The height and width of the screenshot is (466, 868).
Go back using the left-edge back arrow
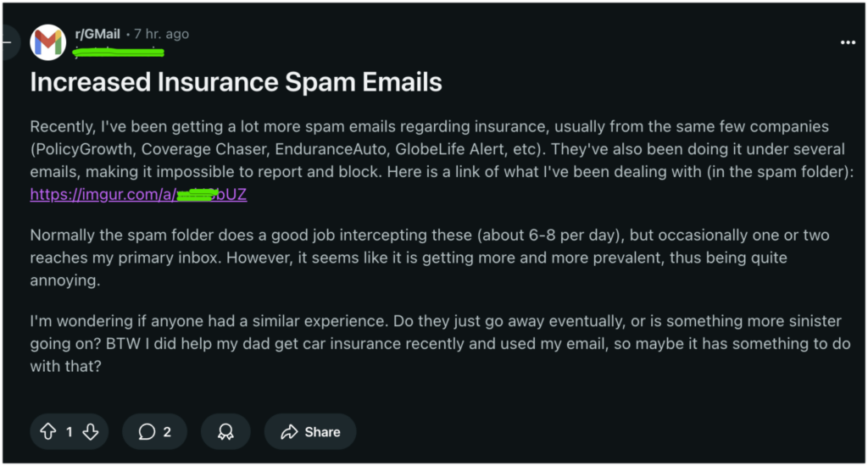[8, 42]
